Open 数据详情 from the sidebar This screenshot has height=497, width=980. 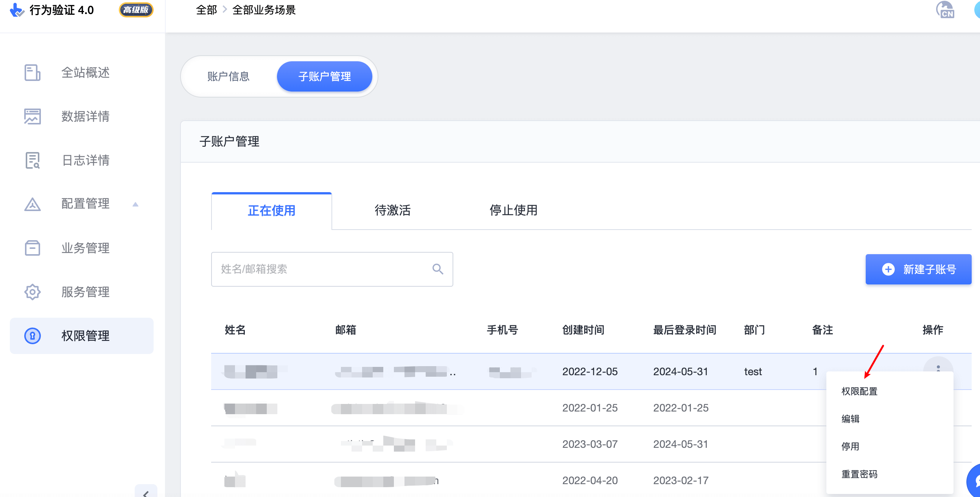point(84,117)
